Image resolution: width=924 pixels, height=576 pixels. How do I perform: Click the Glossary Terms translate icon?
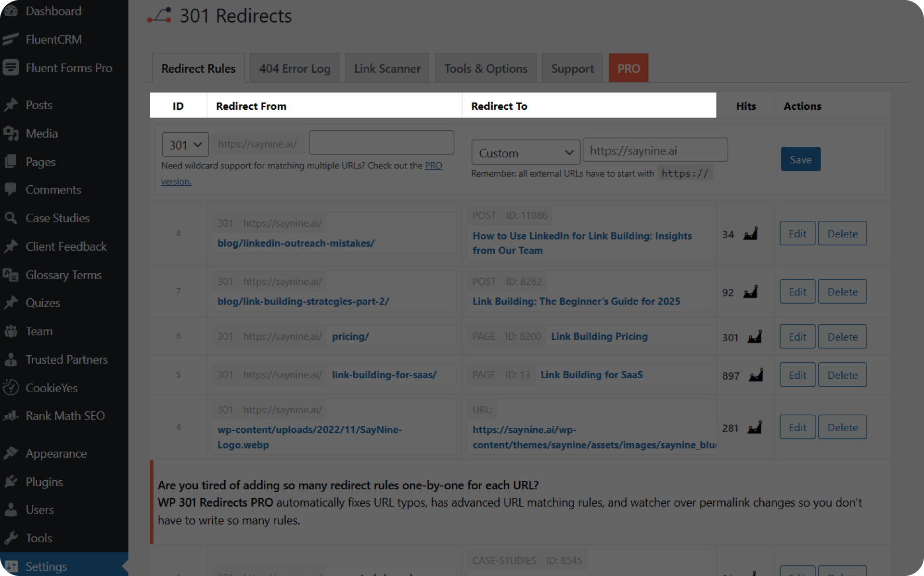pyautogui.click(x=11, y=274)
